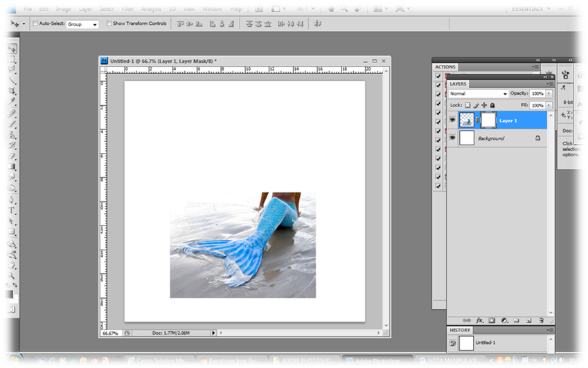
Task: Open the Window menu
Action: pos(212,9)
